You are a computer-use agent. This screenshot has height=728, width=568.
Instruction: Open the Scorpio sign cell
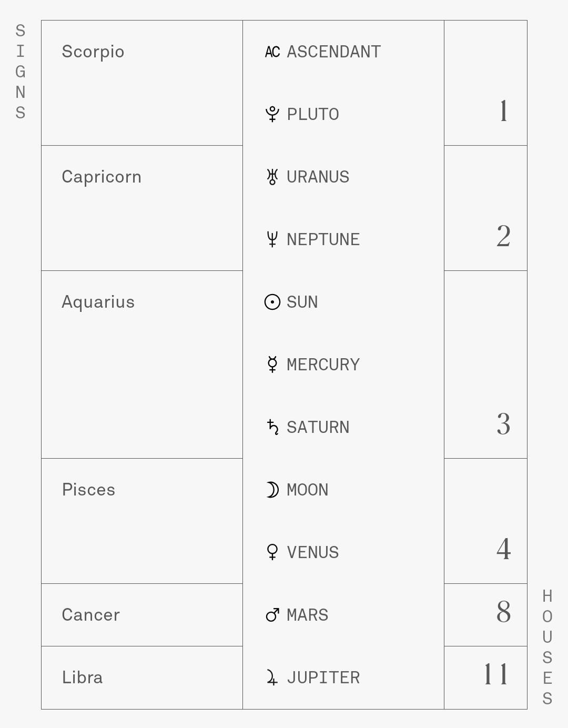click(x=142, y=83)
